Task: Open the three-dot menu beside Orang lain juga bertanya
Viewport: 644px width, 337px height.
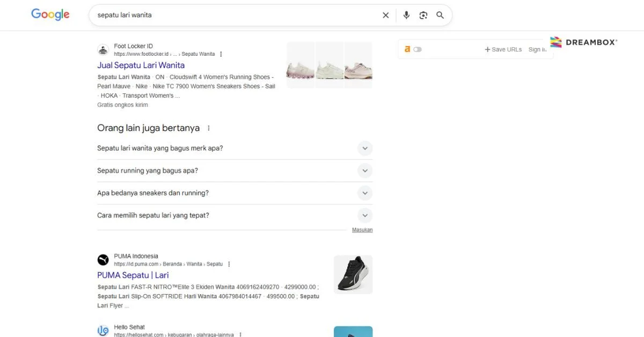Action: pos(209,128)
